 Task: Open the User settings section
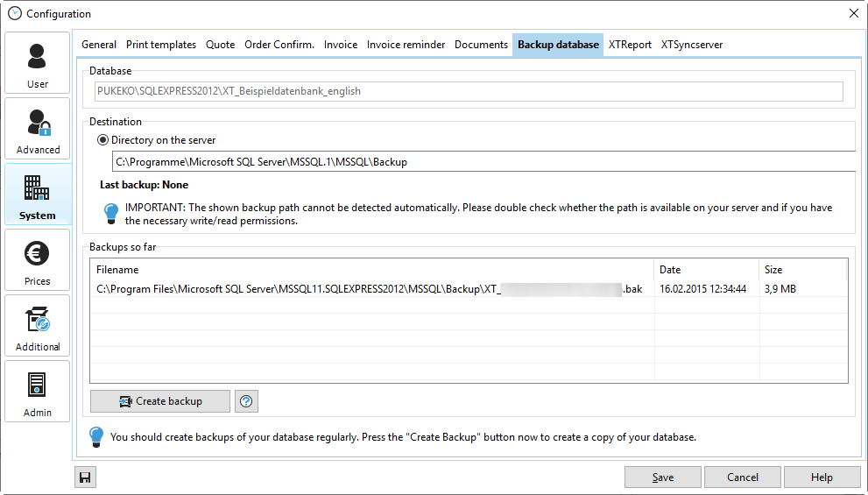click(37, 63)
